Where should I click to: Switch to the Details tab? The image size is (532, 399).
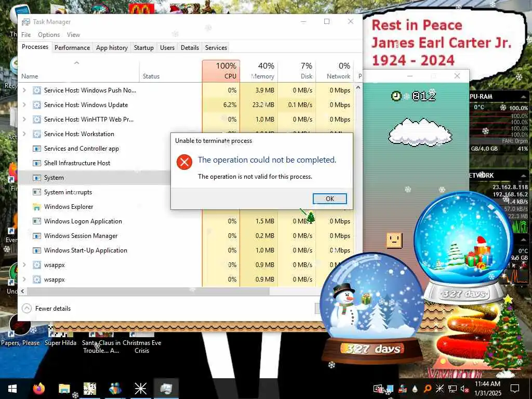point(190,47)
